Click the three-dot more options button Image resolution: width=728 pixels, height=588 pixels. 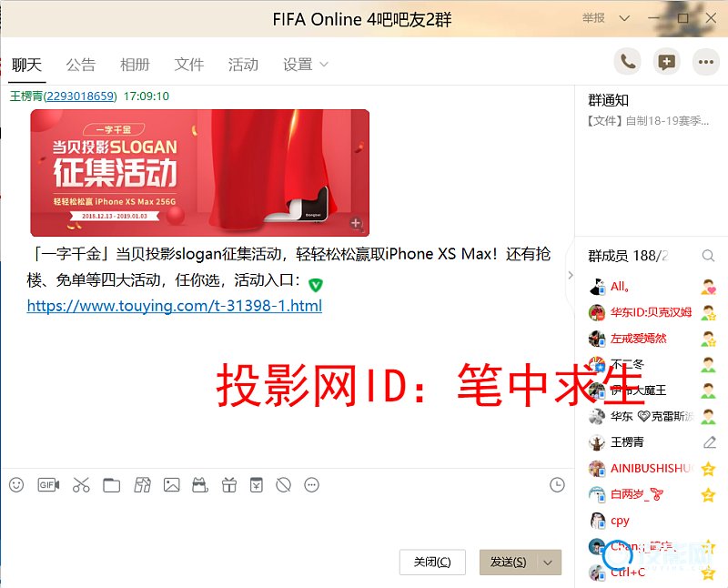click(x=706, y=62)
